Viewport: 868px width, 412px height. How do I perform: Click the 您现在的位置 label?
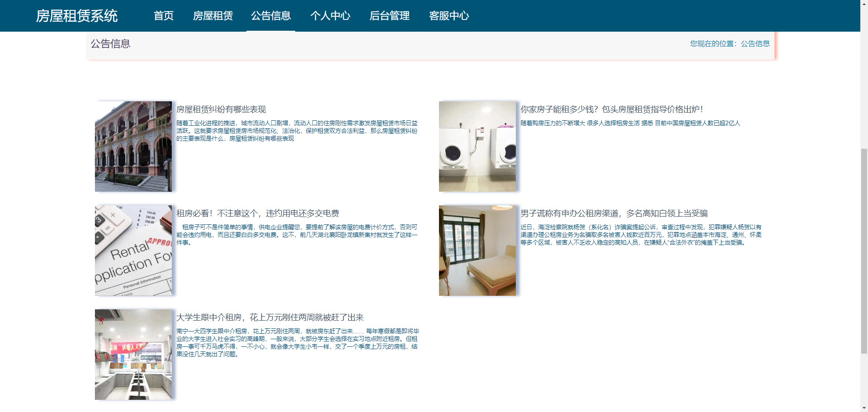pos(714,44)
